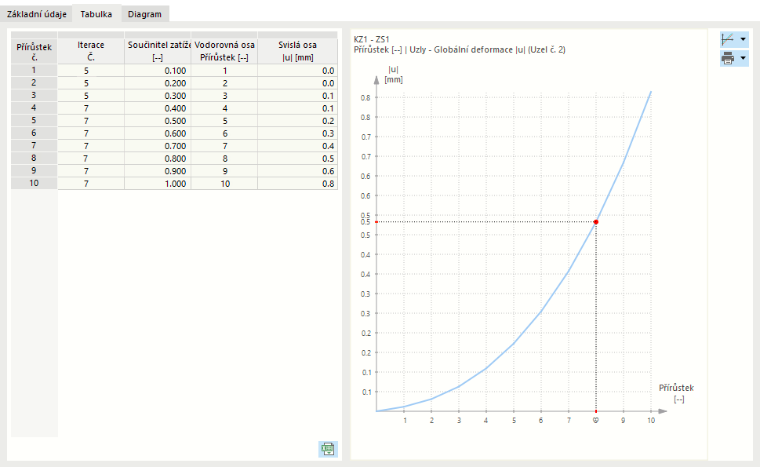Click horizontal axis cell value 10
The image size is (760, 467).
(224, 184)
